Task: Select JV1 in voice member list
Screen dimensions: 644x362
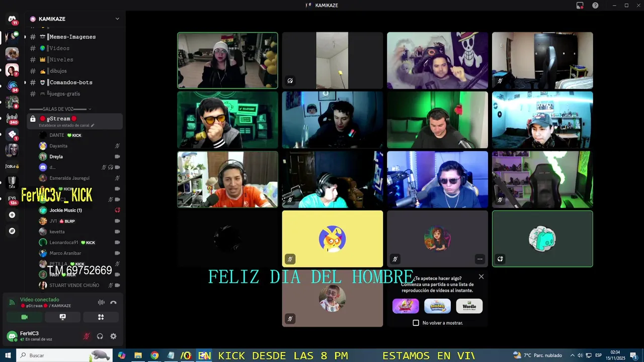Action: click(79, 221)
